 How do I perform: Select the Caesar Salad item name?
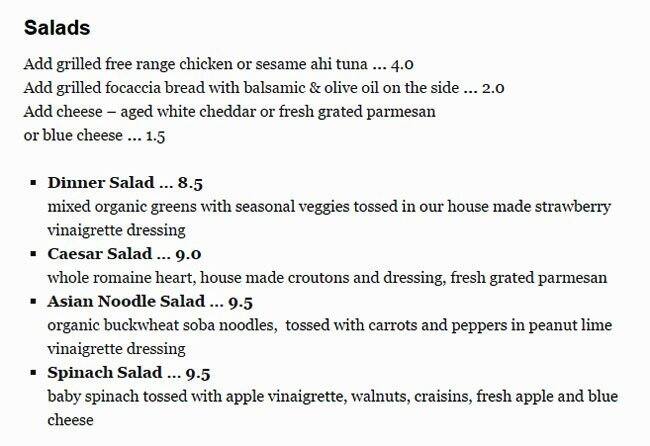(100, 254)
